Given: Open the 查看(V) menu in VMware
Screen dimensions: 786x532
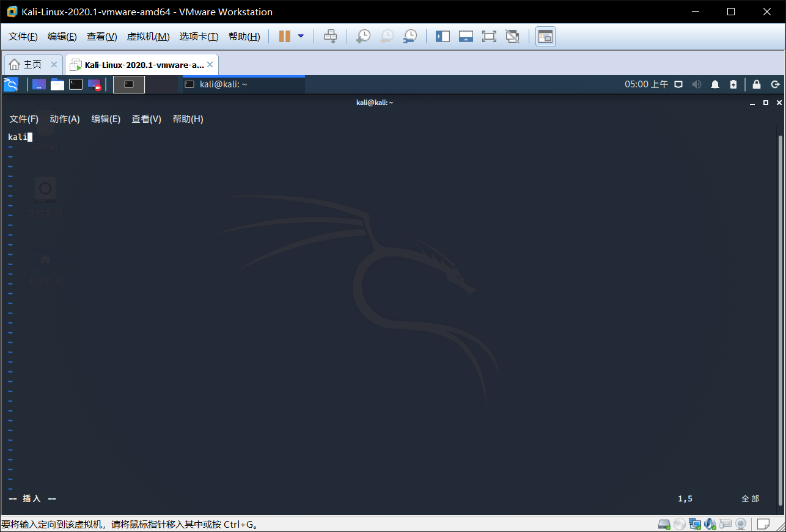Looking at the screenshot, I should point(101,37).
